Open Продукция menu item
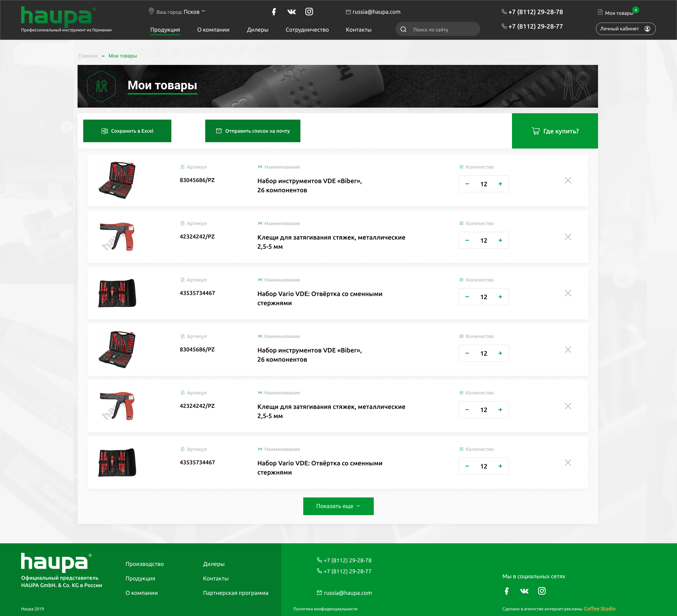Screen dimensions: 677x616 pyautogui.click(x=165, y=30)
